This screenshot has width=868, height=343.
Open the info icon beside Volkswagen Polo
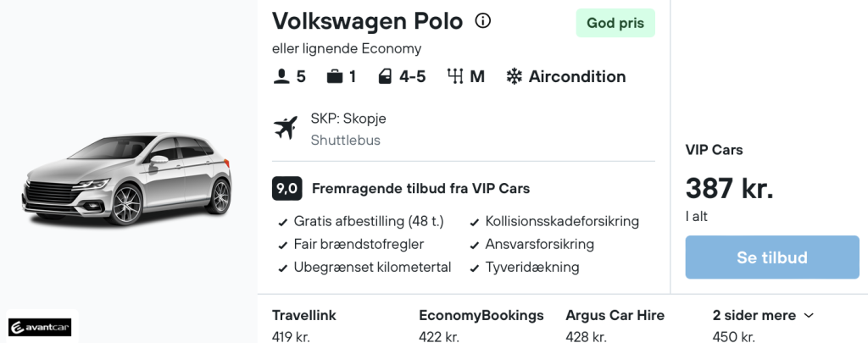[482, 21]
